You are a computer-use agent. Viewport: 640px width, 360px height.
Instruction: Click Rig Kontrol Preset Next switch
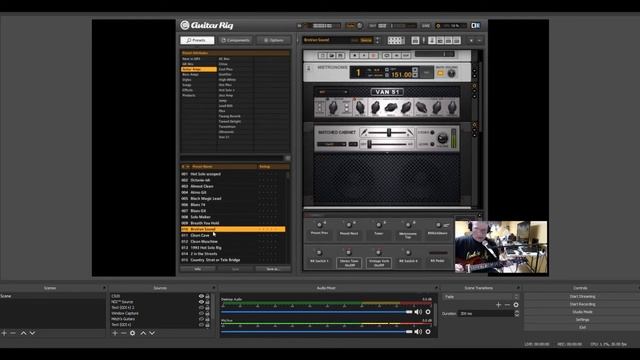pyautogui.click(x=349, y=225)
